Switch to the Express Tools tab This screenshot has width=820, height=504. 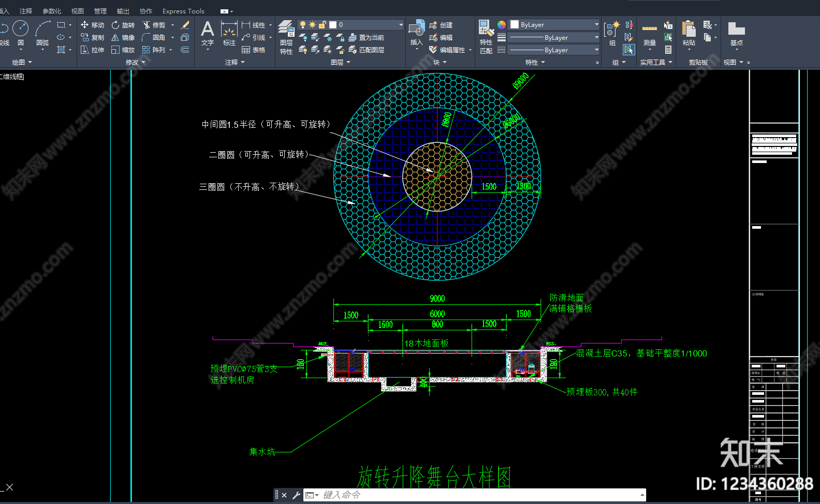coord(183,11)
